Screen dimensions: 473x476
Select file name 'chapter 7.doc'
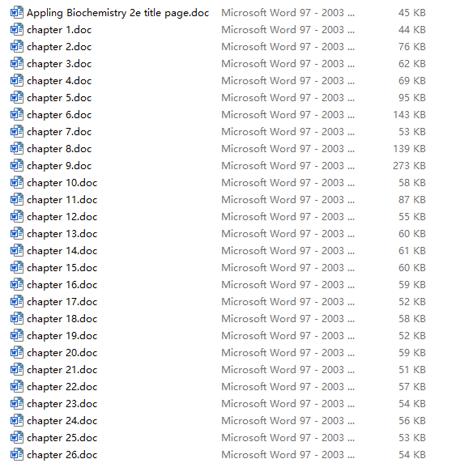point(59,132)
